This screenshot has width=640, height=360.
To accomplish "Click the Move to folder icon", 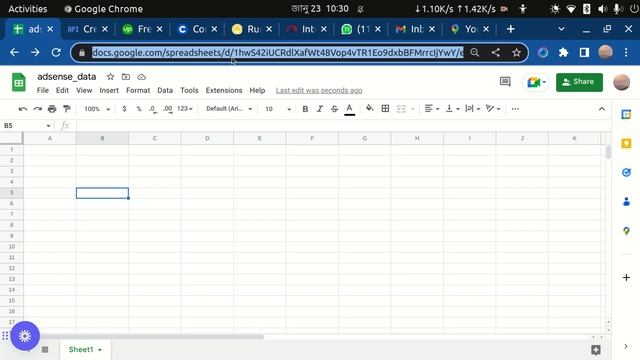I will point(126,77).
